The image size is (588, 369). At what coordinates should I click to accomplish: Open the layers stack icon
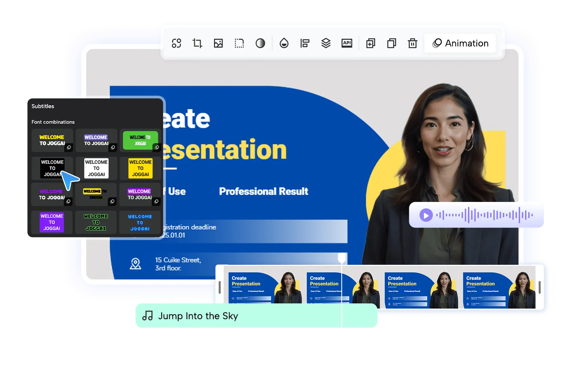point(326,43)
